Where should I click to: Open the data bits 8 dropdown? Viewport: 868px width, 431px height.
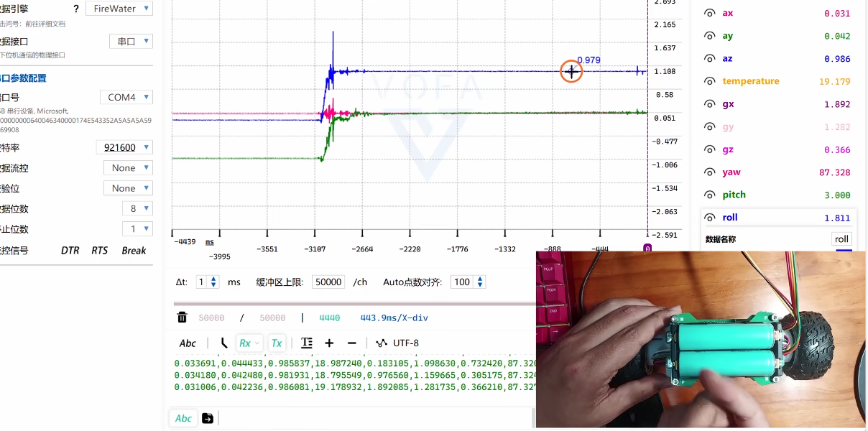pos(137,208)
